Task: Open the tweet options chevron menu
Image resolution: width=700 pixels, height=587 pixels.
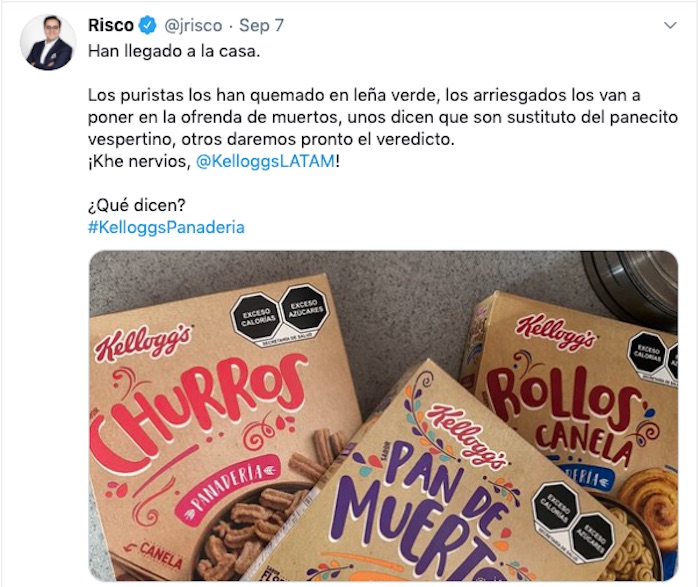Action: pyautogui.click(x=670, y=25)
